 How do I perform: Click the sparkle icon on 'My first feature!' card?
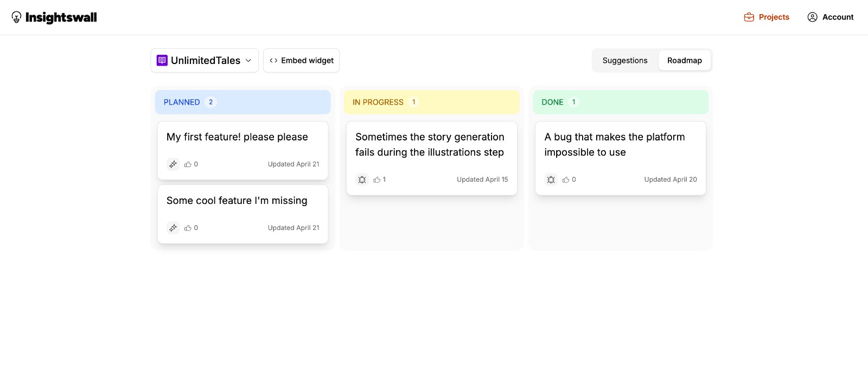point(173,164)
